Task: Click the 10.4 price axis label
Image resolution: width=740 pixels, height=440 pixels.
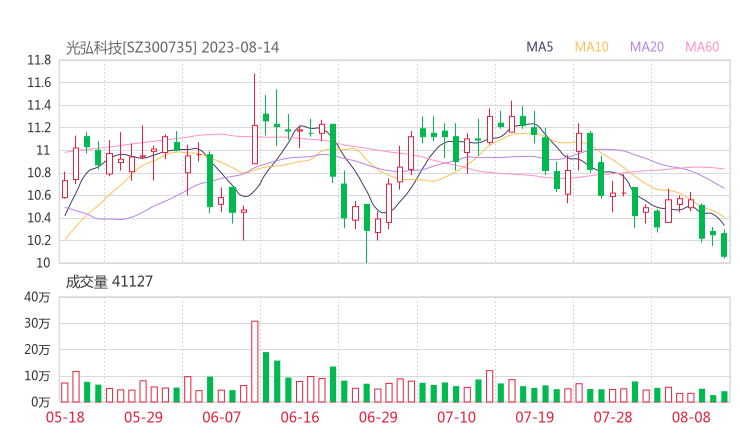Action: [x=39, y=218]
